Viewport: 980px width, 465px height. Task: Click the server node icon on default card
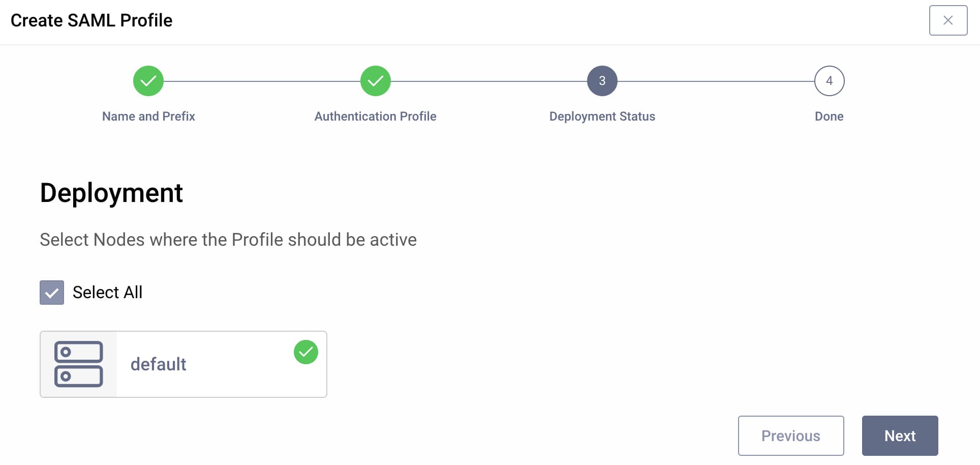(x=78, y=364)
